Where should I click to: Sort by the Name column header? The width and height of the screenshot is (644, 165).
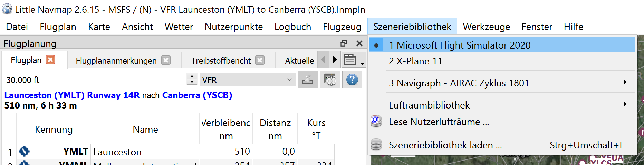[x=145, y=130]
